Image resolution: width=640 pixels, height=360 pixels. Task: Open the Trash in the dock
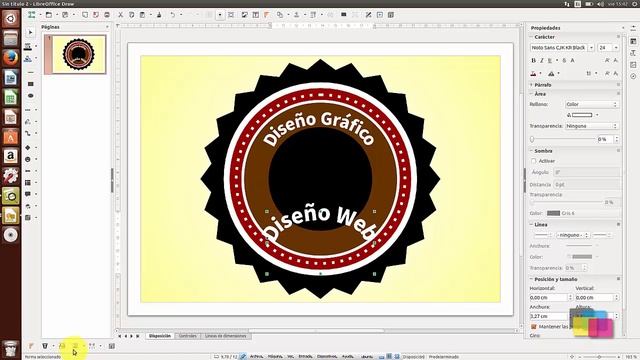(x=11, y=349)
